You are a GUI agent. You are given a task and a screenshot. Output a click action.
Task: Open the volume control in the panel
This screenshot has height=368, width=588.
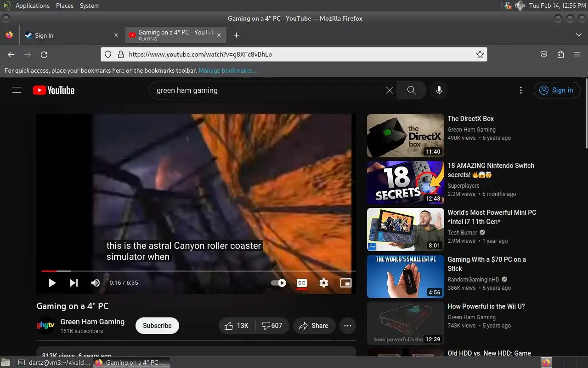tap(520, 6)
